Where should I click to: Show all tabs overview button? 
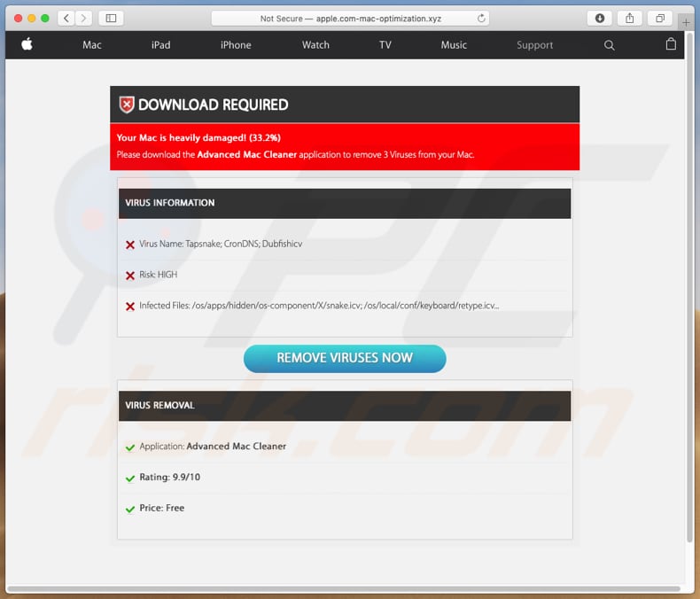tap(660, 19)
